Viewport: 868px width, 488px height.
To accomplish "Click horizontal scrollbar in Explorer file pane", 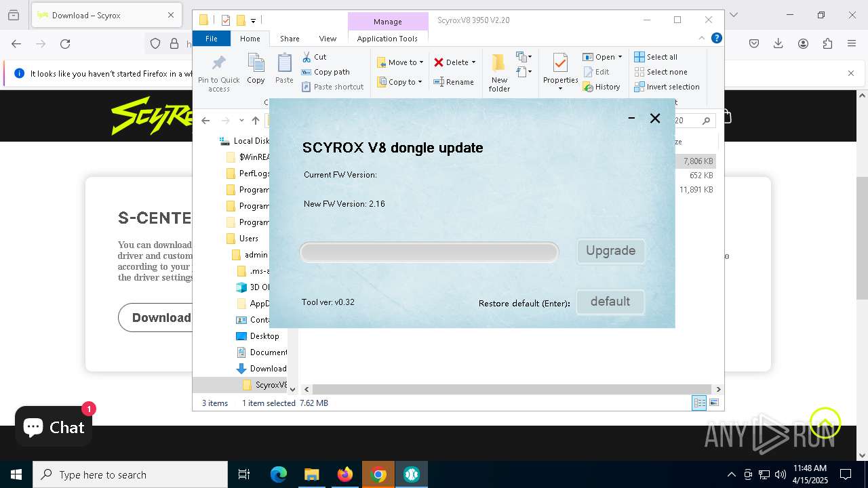I will 512,389.
